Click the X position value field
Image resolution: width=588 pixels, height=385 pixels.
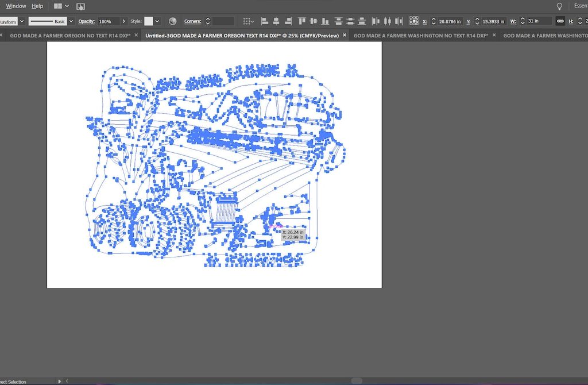point(450,21)
